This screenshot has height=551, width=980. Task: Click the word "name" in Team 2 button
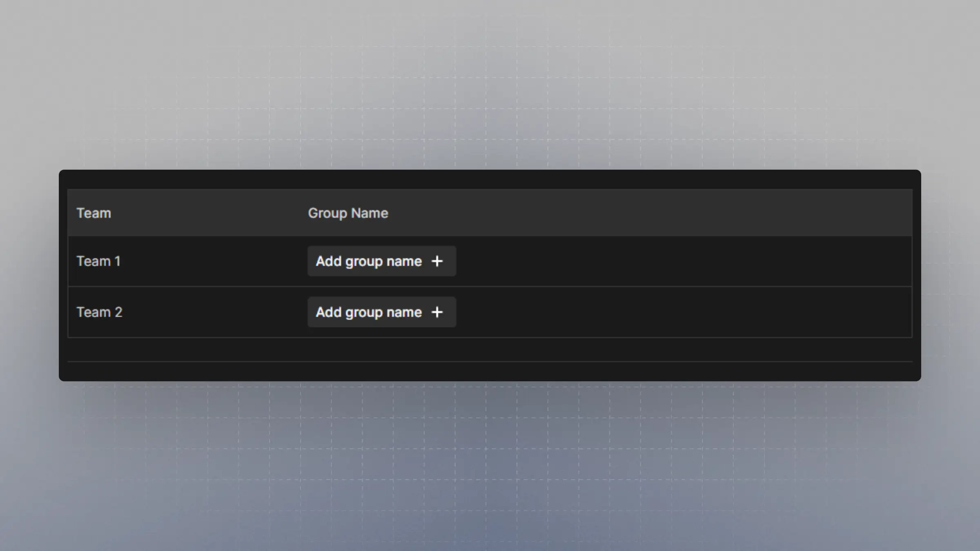pyautogui.click(x=404, y=312)
